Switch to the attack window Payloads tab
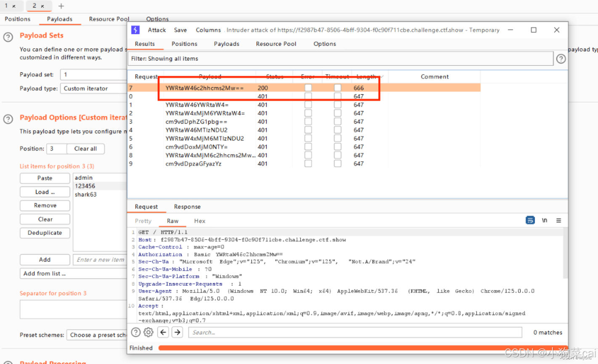This screenshot has width=598, height=364. [x=227, y=44]
